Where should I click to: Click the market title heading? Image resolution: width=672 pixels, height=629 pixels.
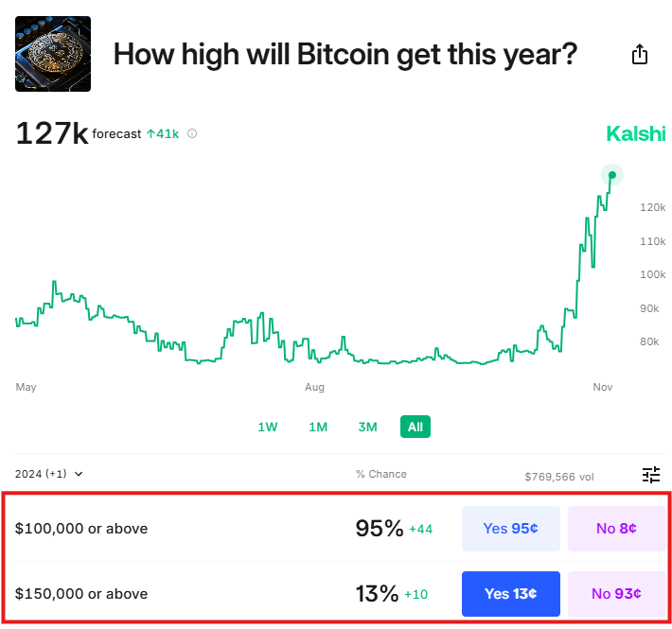[345, 54]
